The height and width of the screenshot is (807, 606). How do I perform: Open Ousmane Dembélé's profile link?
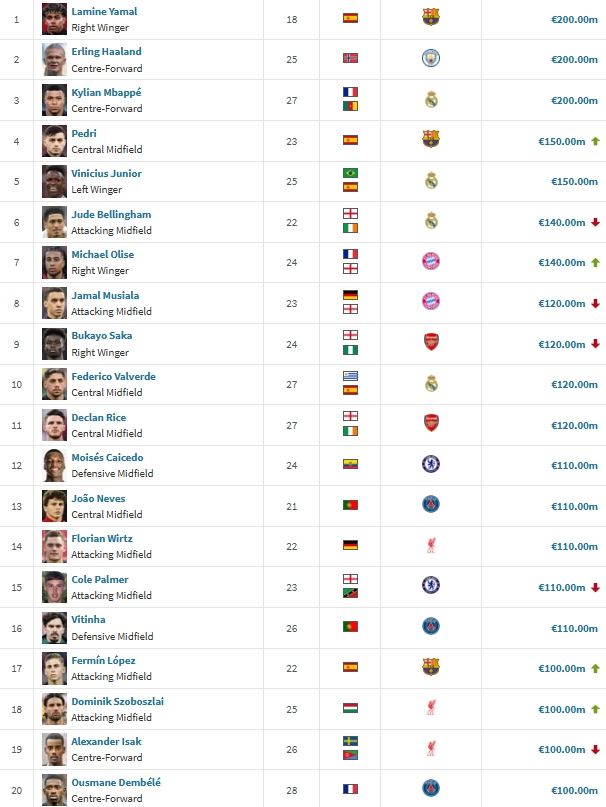115,782
